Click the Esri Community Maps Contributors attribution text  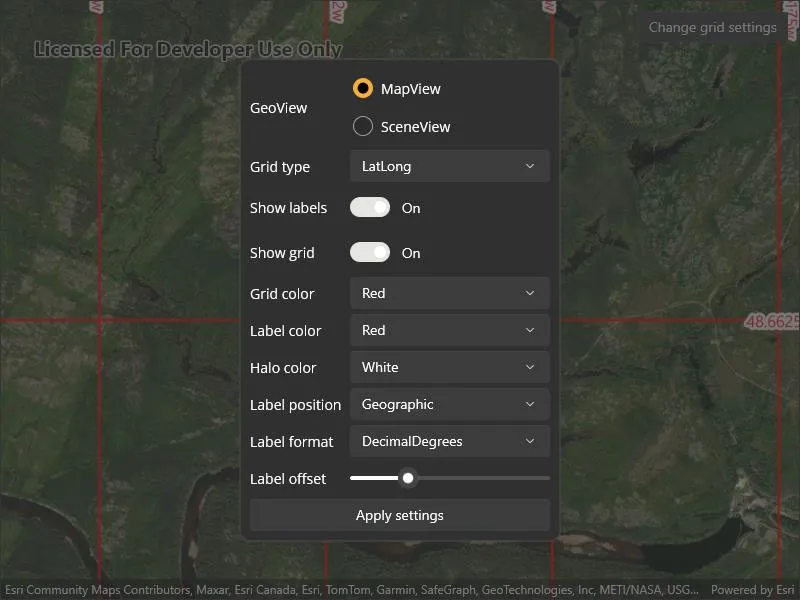click(352, 590)
